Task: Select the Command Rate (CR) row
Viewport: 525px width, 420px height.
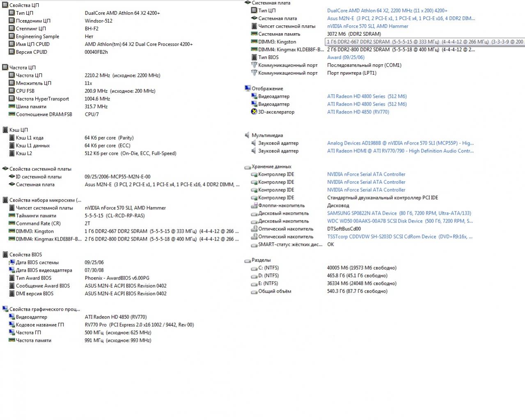Action: [x=38, y=223]
